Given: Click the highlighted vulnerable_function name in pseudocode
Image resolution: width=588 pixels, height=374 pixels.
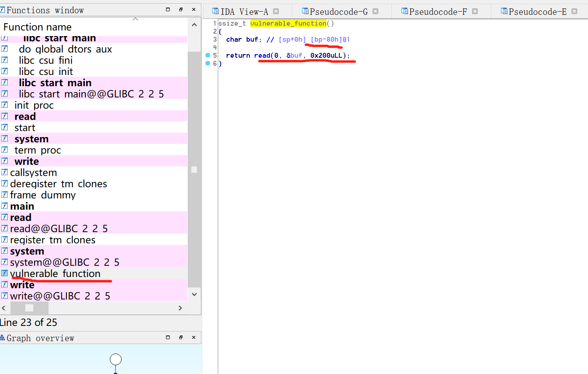Looking at the screenshot, I should click(288, 23).
